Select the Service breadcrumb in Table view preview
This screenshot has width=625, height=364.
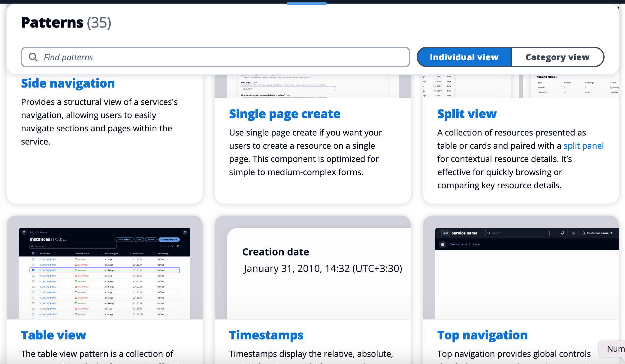coord(33,232)
